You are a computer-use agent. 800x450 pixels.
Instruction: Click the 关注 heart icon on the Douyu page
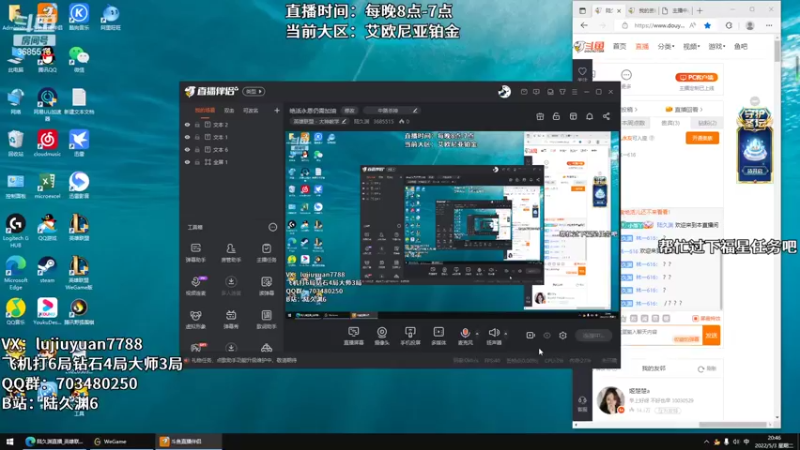(582, 73)
